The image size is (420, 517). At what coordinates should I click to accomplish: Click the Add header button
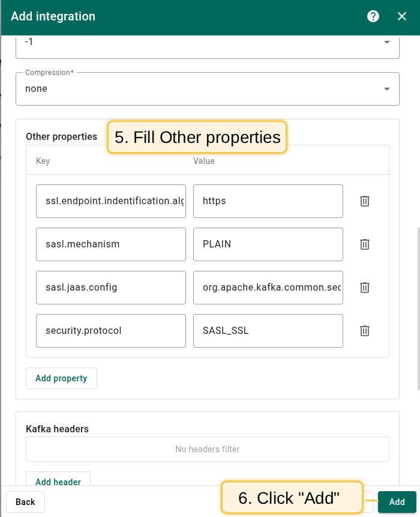click(58, 480)
